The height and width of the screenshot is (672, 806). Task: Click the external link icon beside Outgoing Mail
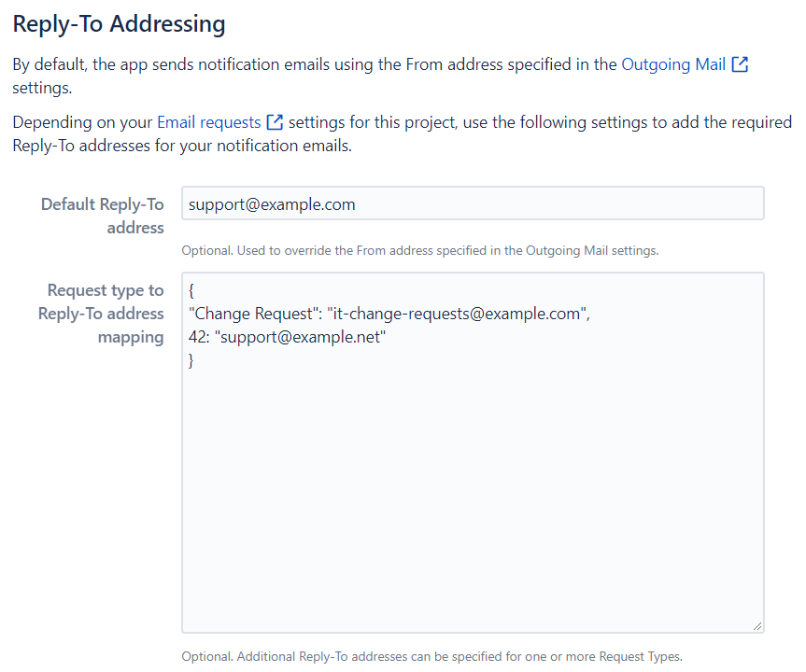point(741,64)
